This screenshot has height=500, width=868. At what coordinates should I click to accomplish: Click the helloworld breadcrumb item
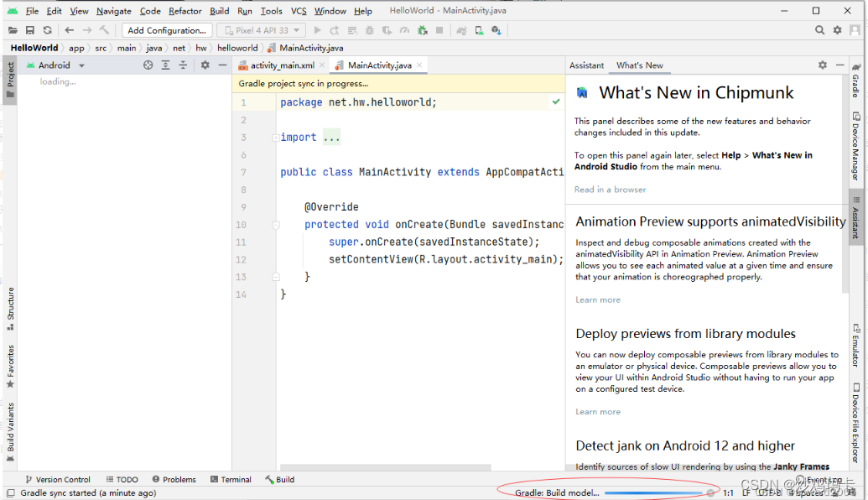pos(237,48)
